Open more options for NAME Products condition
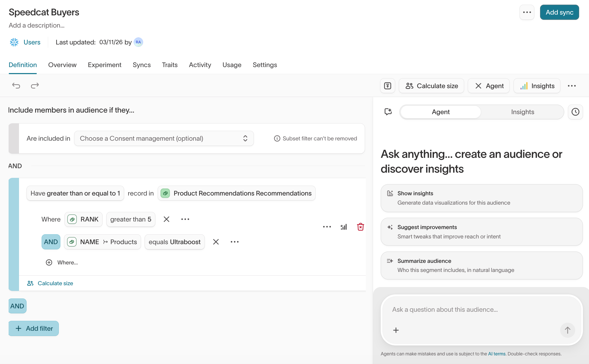 [235, 242]
